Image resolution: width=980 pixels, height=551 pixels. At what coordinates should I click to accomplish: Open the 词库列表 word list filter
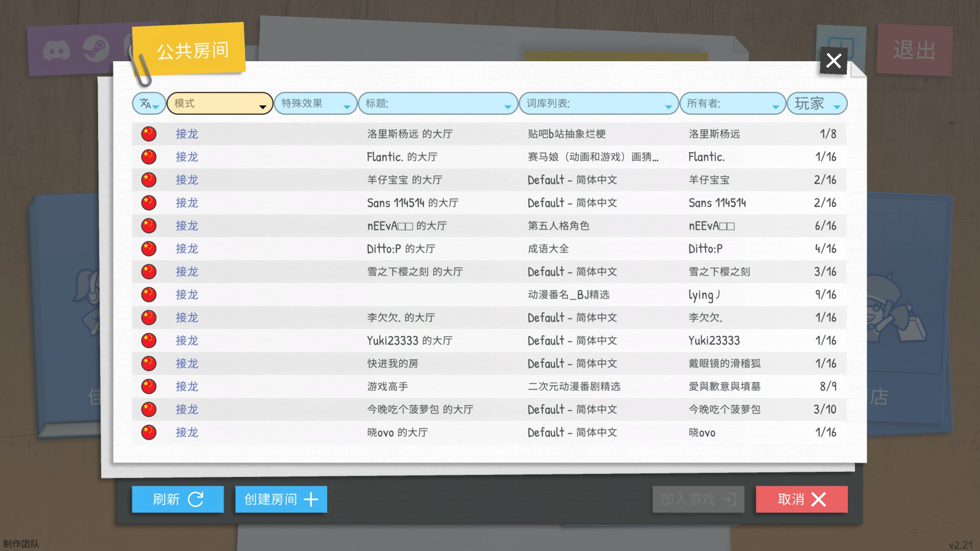click(x=598, y=104)
